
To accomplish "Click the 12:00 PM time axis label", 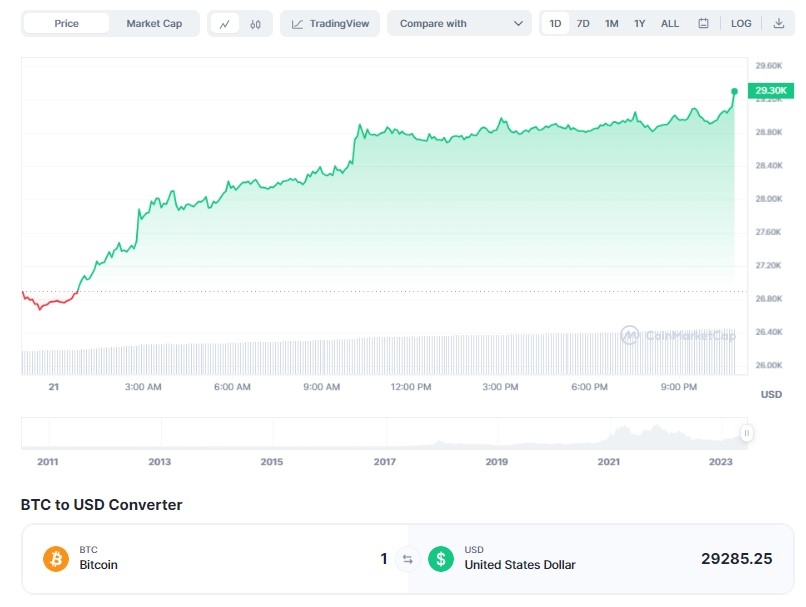I will pyautogui.click(x=411, y=387).
